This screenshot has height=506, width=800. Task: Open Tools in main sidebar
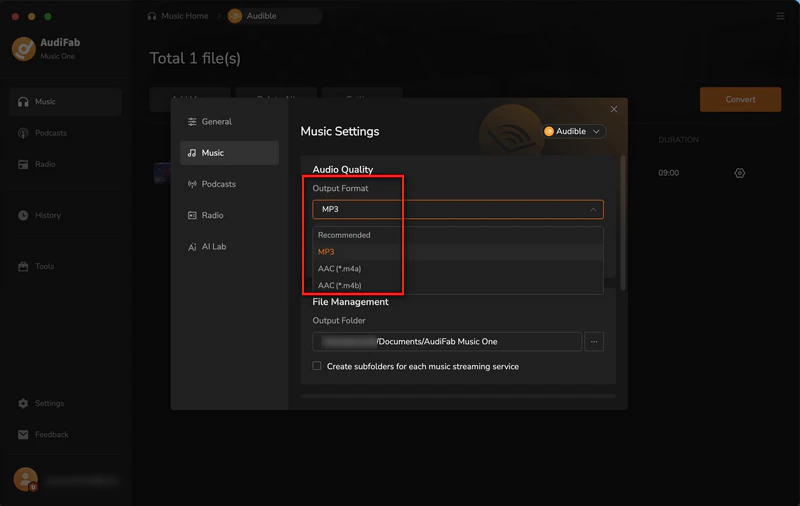[65, 266]
